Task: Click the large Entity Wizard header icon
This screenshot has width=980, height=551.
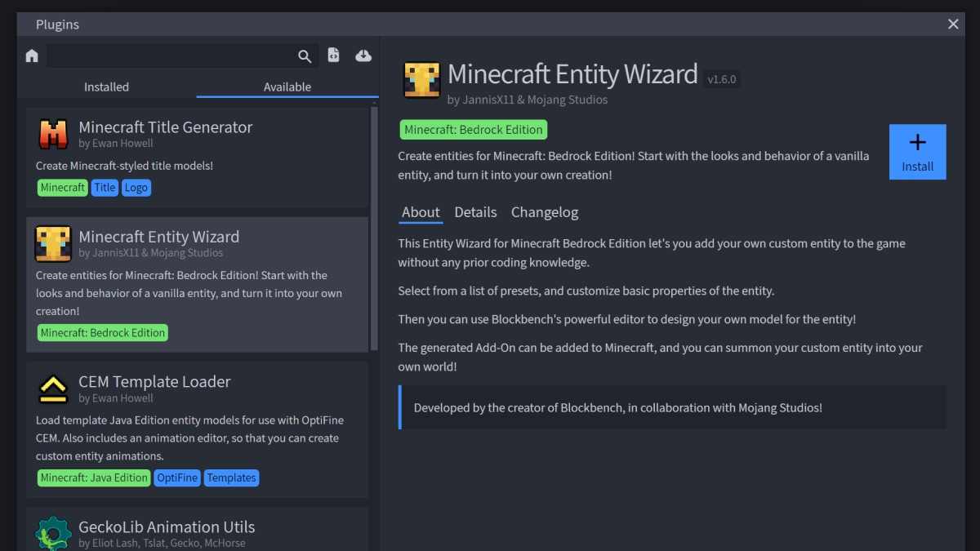Action: point(422,80)
